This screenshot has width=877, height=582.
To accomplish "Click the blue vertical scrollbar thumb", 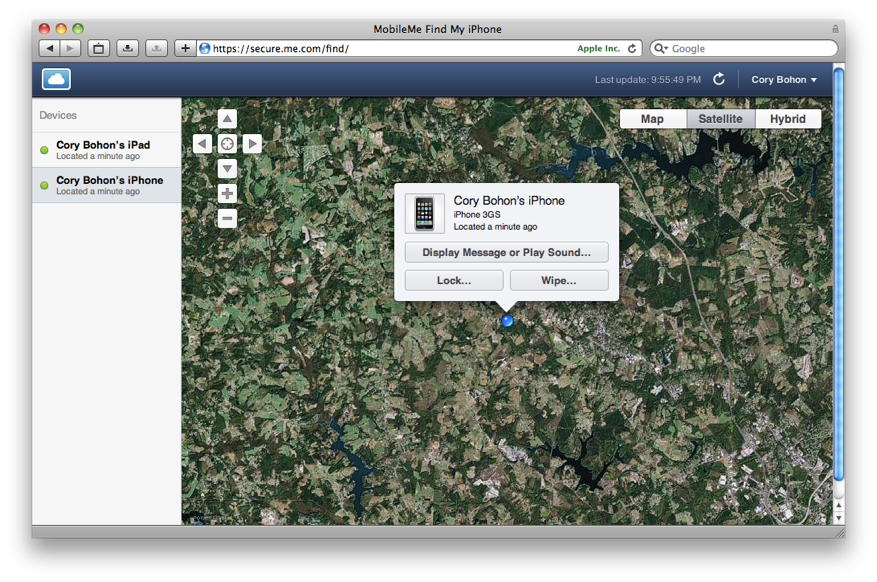I will pyautogui.click(x=838, y=274).
